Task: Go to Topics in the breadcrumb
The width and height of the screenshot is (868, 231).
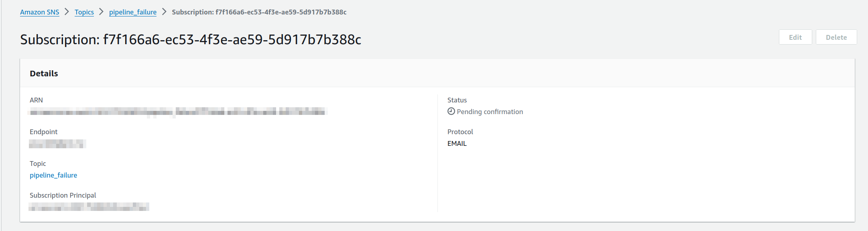Action: 84,12
